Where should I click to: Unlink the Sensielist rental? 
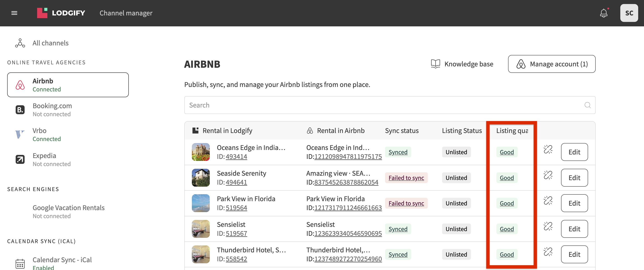[x=548, y=226]
